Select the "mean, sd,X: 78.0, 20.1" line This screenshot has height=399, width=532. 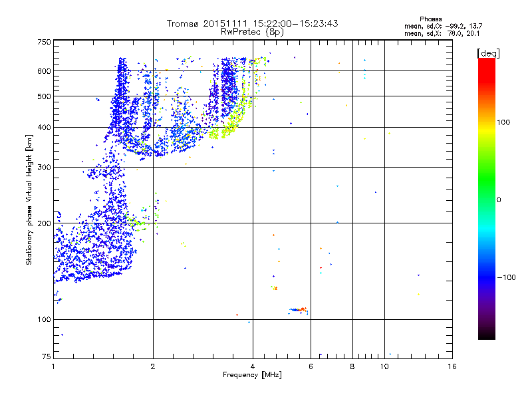click(442, 33)
